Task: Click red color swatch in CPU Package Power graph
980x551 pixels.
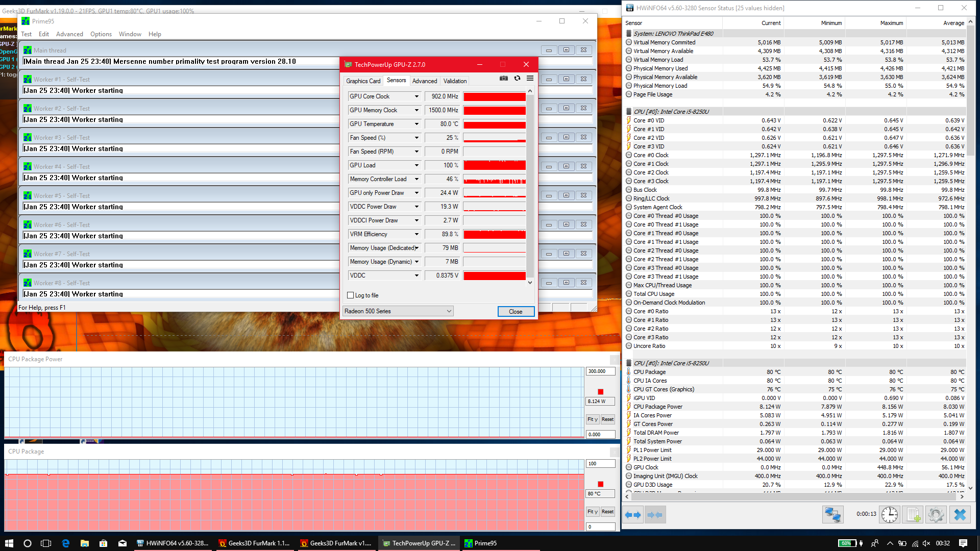Action: pos(601,392)
